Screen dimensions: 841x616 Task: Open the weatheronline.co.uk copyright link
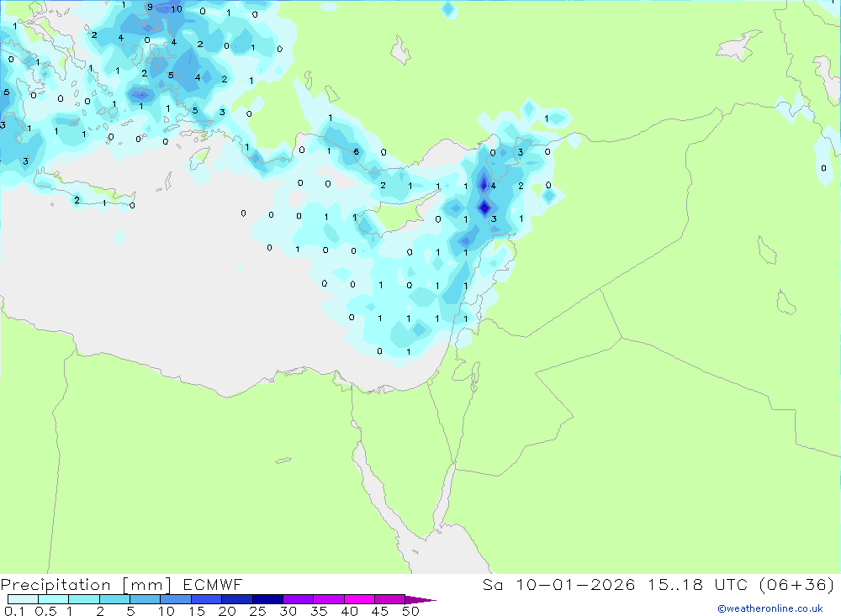pos(770,608)
